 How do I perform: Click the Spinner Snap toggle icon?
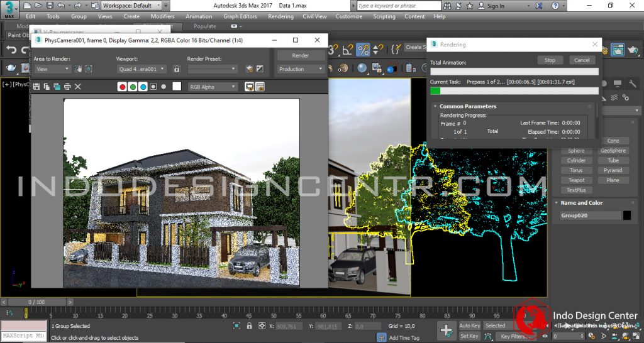tap(377, 50)
